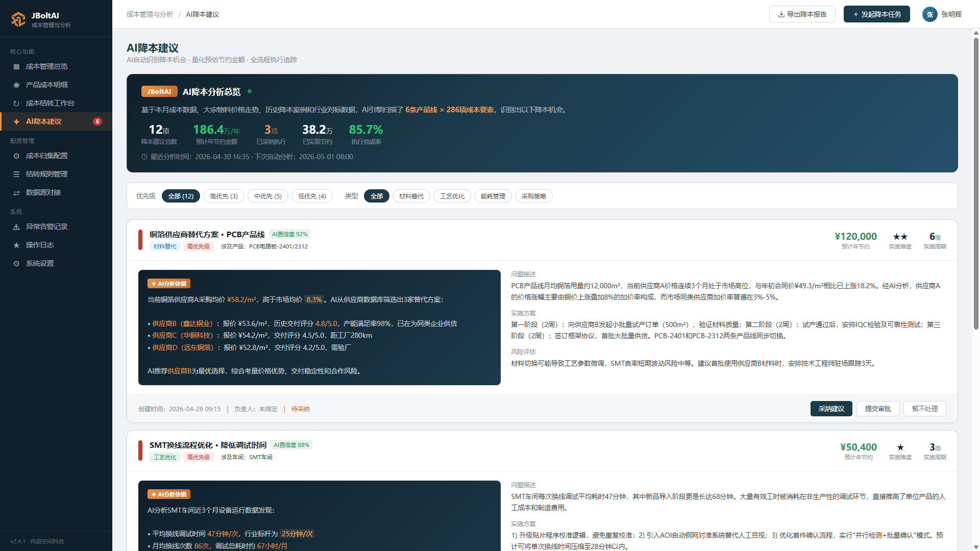Filter by 高优先 (3)
Image resolution: width=980 pixels, height=551 pixels.
pyautogui.click(x=224, y=196)
